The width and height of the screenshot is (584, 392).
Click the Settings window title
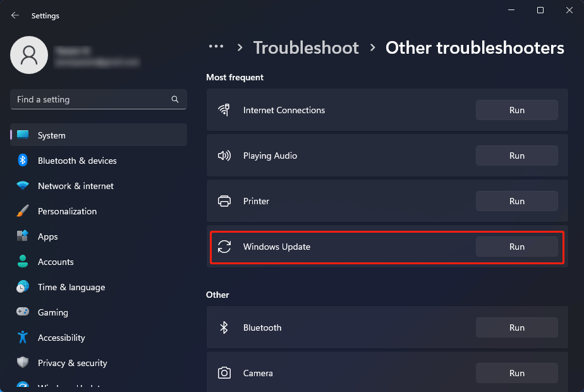[45, 16]
